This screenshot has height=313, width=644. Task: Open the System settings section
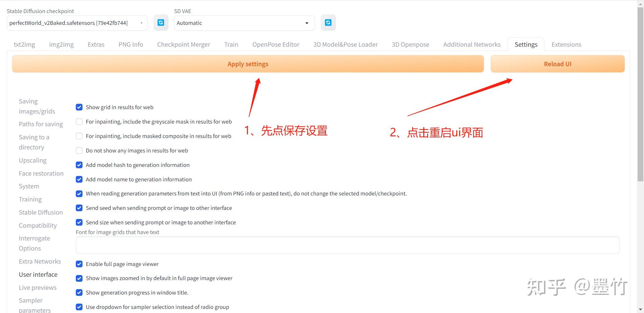(x=29, y=186)
